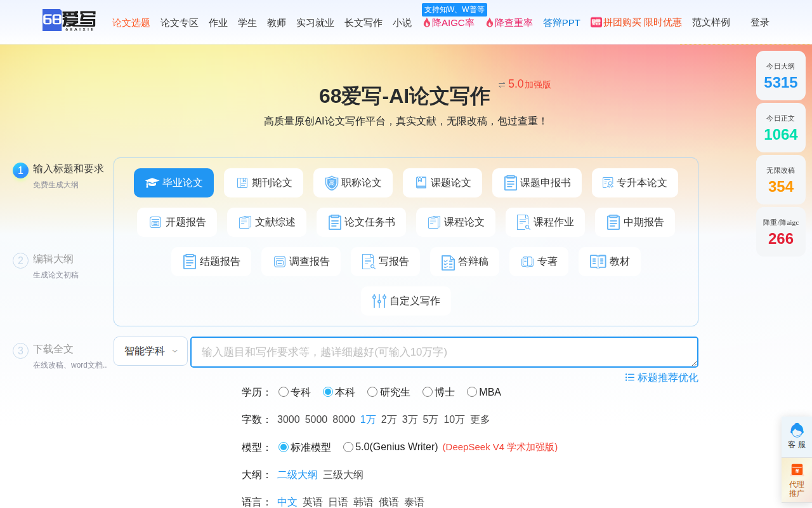Click the 专升本论文 document icon

(608, 183)
